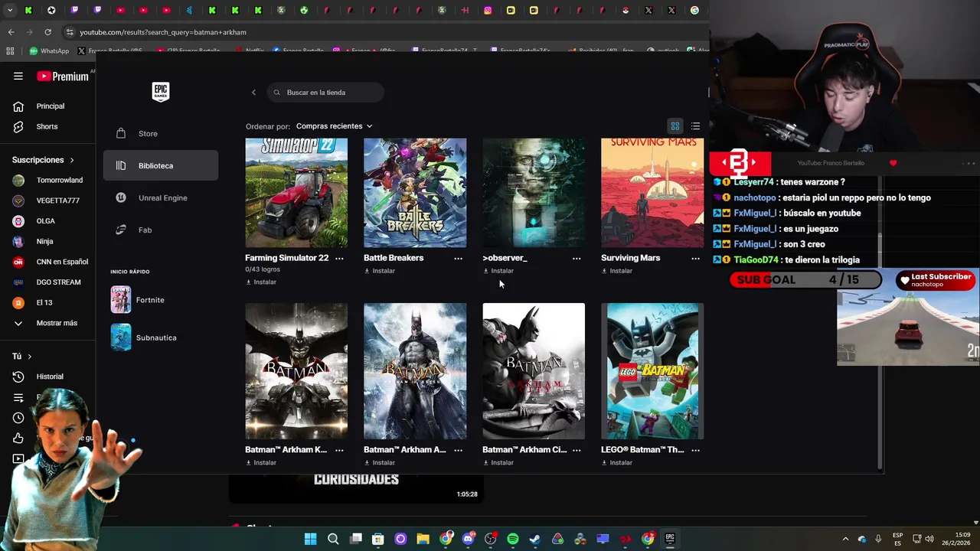The width and height of the screenshot is (980, 551).
Task: Install Battle Breakers
Action: pos(380,271)
